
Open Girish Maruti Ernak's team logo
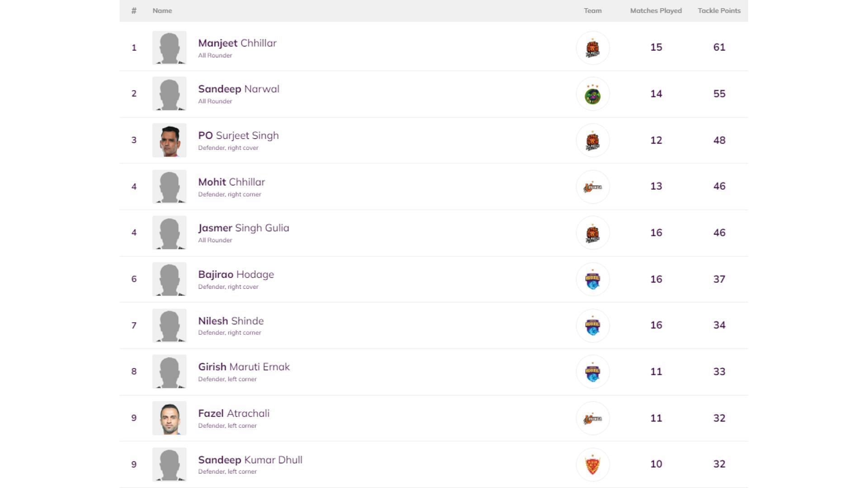(592, 372)
